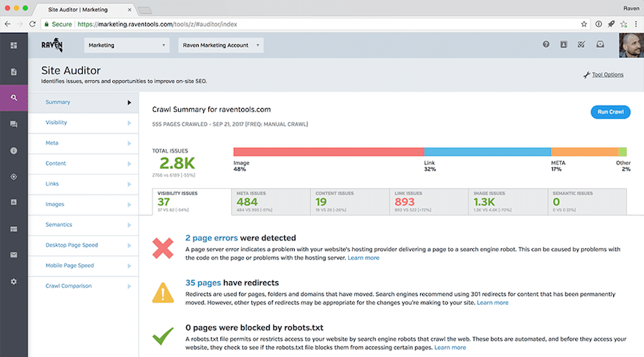Click Learn more under page errors
644x357 pixels.
pos(364,258)
